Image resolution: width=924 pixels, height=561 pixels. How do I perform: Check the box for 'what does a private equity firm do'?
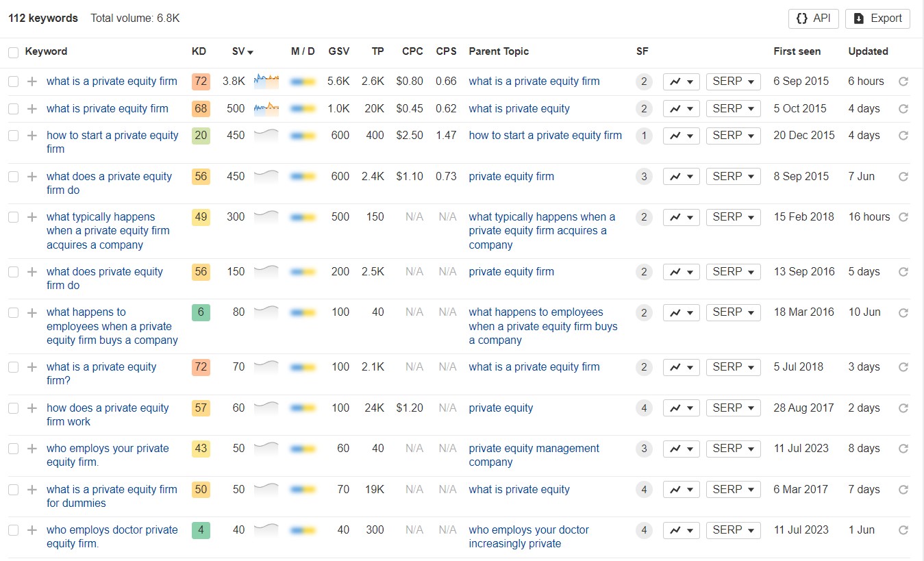(x=14, y=177)
